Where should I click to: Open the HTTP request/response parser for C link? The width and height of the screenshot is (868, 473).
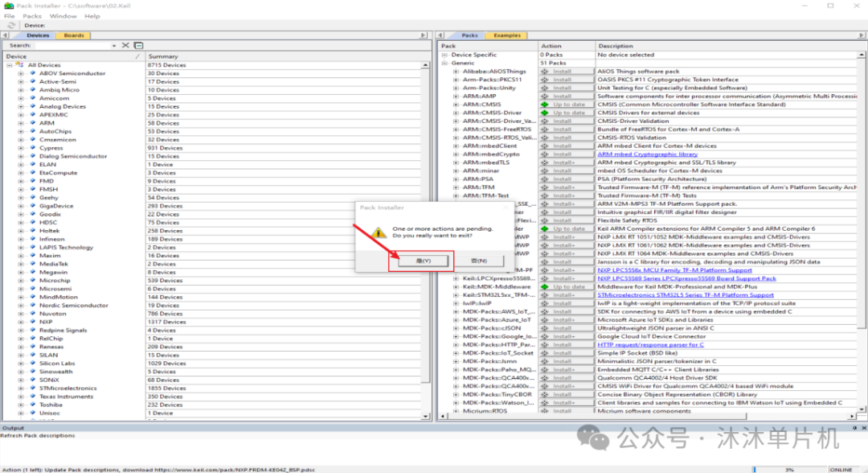click(650, 344)
